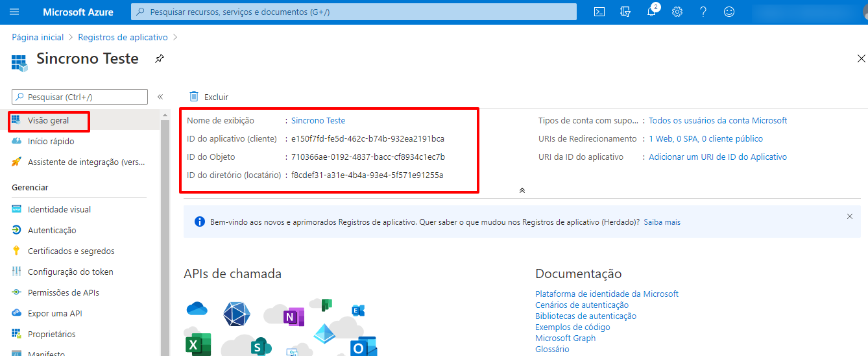Image resolution: width=868 pixels, height=356 pixels.
Task: Open Bibliotecas de autenticação link
Action: click(x=586, y=316)
